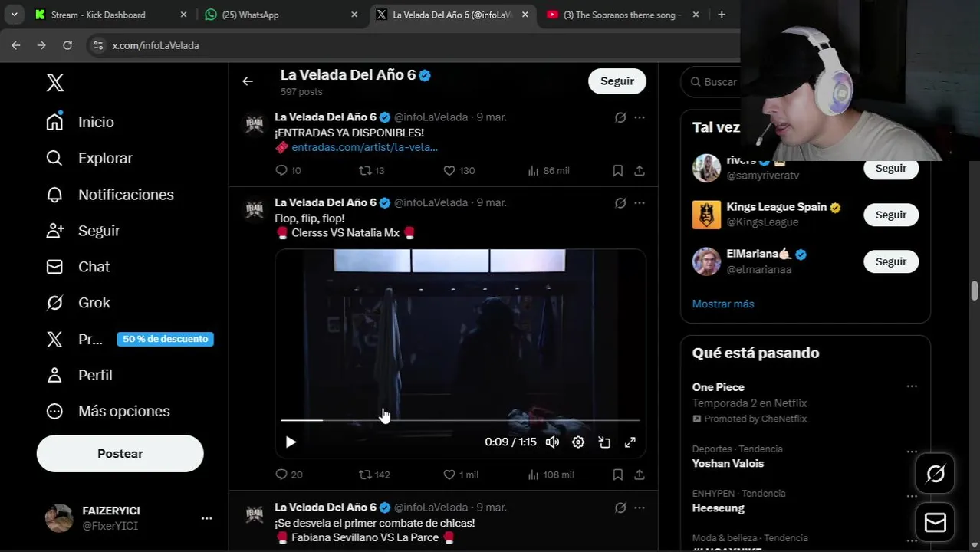Open the entradas.com ticket link
The height and width of the screenshot is (552, 980).
pyautogui.click(x=364, y=147)
